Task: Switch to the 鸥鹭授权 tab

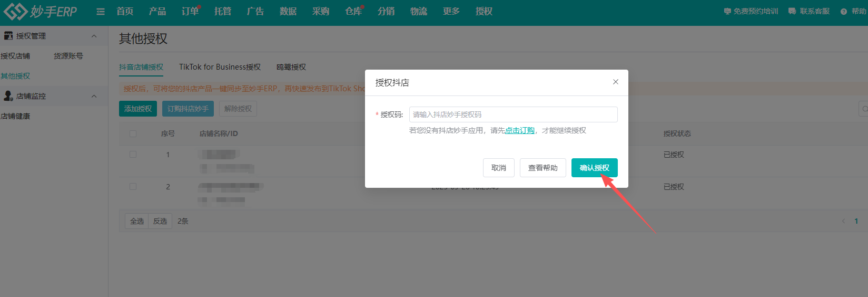Action: pos(291,67)
